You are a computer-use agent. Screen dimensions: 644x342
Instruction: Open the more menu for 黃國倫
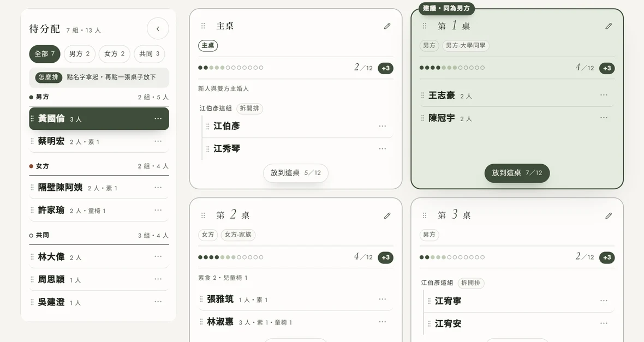point(158,119)
